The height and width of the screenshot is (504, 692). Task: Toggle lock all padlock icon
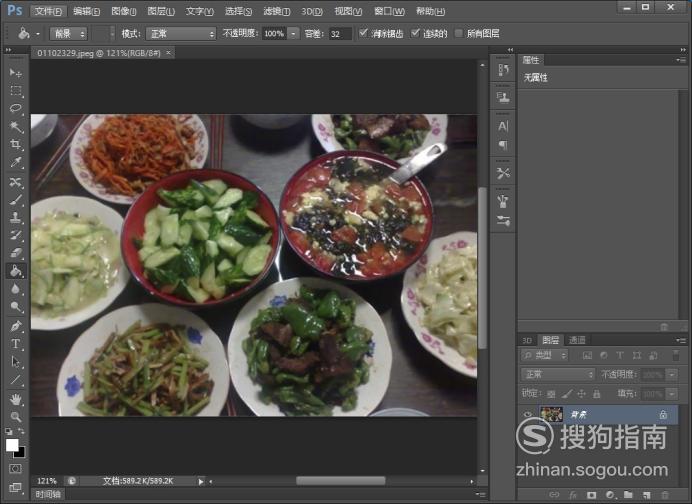(596, 394)
